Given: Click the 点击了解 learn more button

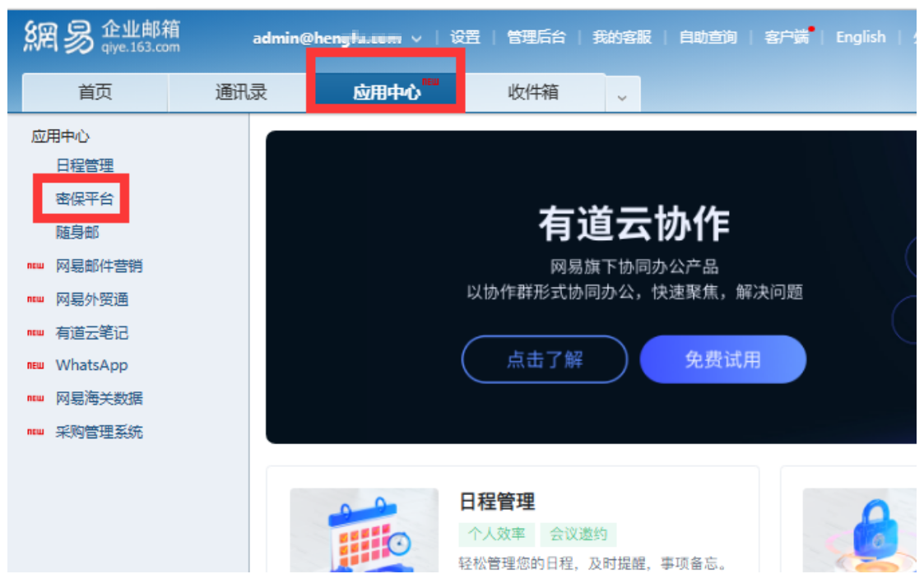Looking at the screenshot, I should click(545, 359).
